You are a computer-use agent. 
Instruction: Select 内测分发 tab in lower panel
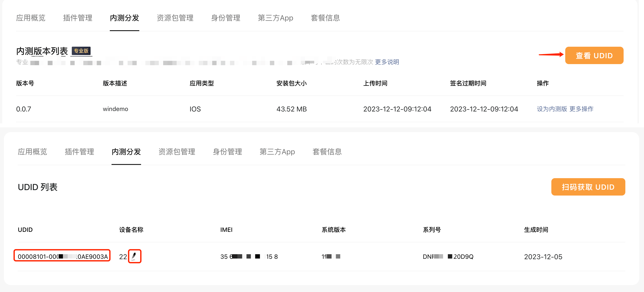click(x=126, y=151)
